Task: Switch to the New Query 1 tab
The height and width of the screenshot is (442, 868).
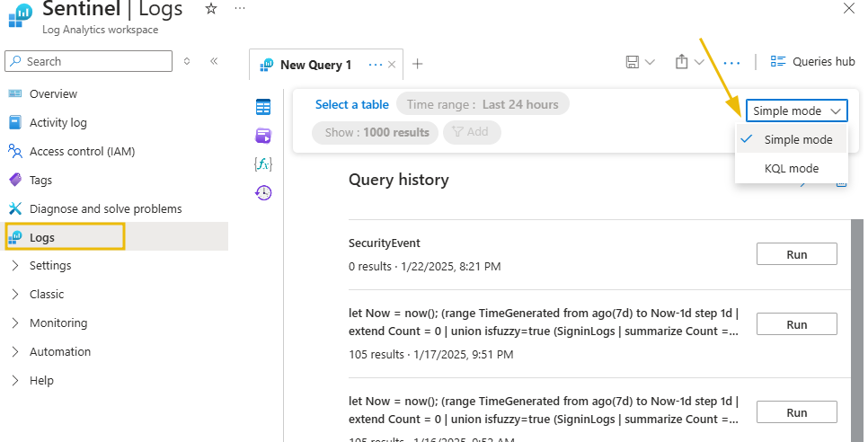Action: point(315,65)
